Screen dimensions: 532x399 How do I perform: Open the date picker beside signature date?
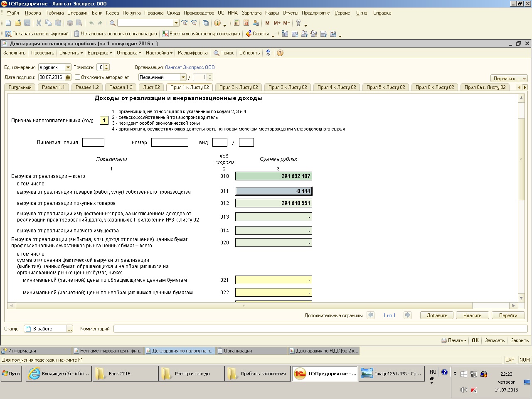[x=68, y=77]
